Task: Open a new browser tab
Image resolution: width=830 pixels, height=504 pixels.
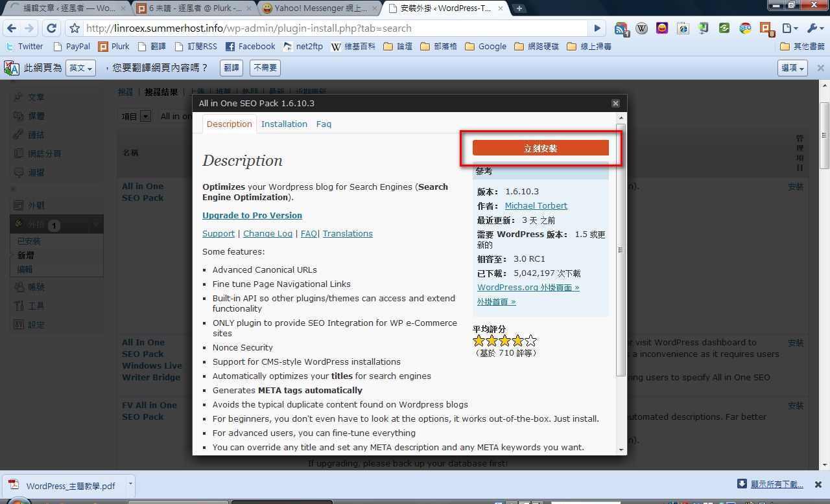Action: (x=519, y=8)
